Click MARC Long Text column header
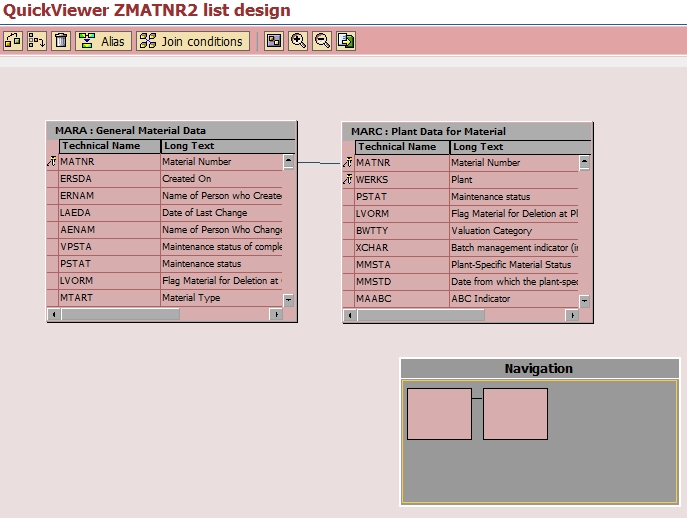This screenshot has height=518, width=687. (521, 147)
